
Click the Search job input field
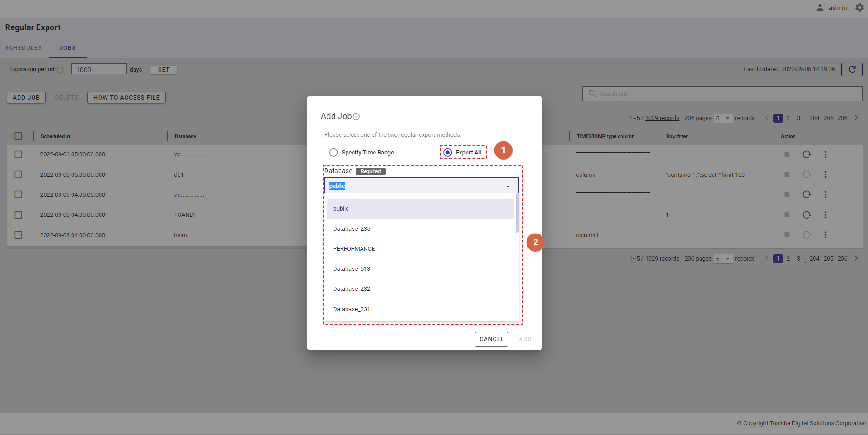[x=726, y=94]
